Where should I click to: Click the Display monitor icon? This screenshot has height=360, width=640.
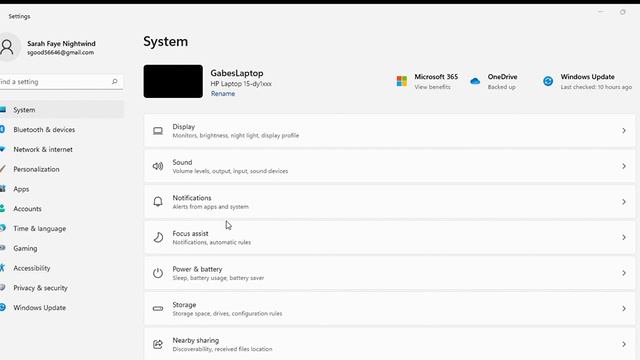158,131
